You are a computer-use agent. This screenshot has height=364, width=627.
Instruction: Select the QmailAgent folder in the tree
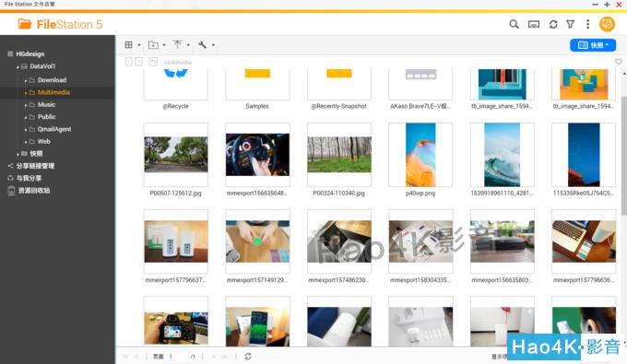coord(54,129)
